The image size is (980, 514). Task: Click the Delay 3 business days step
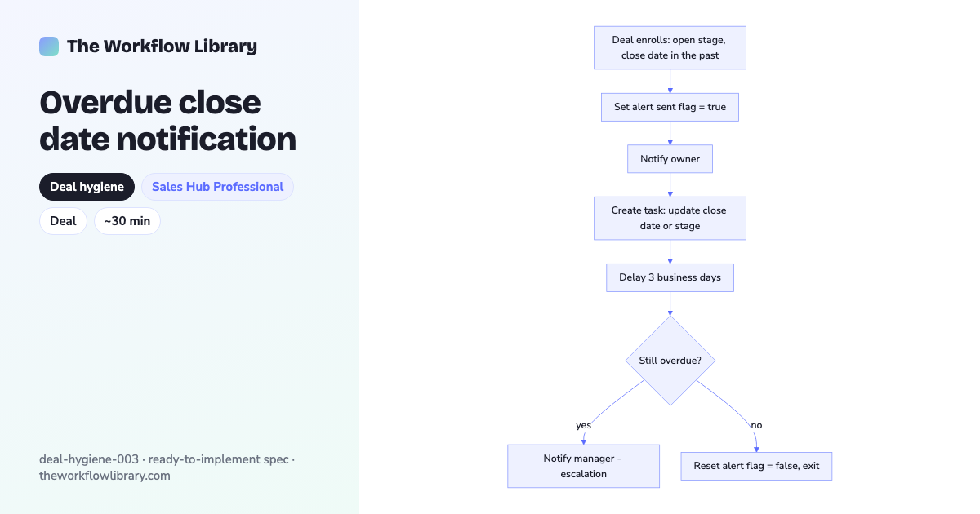click(670, 277)
